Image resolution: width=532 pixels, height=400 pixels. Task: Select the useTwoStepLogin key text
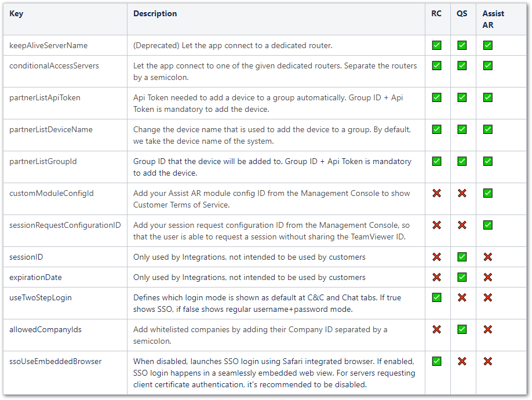coord(41,297)
